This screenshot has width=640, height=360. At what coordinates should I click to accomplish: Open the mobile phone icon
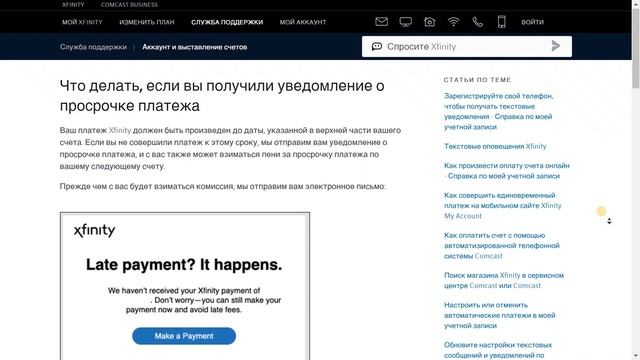click(x=502, y=22)
